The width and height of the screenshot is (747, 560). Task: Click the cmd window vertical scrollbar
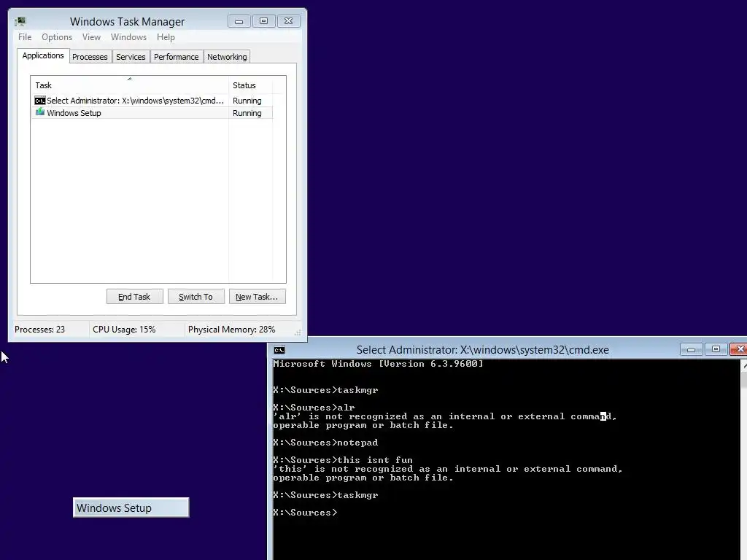coord(743,459)
